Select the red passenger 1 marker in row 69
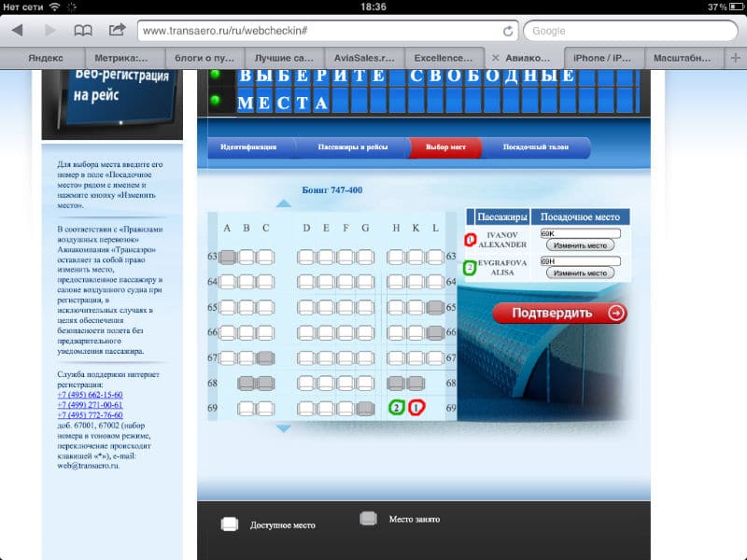The width and height of the screenshot is (747, 560). (x=416, y=408)
